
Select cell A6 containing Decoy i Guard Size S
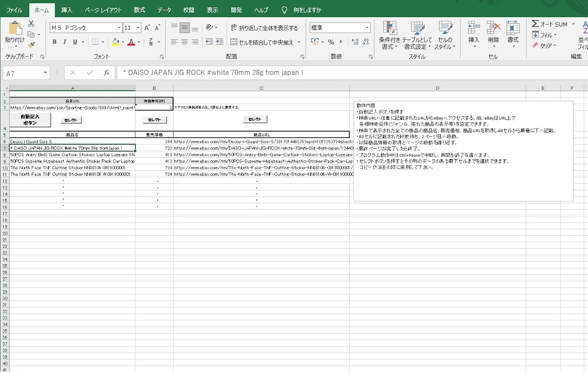72,142
